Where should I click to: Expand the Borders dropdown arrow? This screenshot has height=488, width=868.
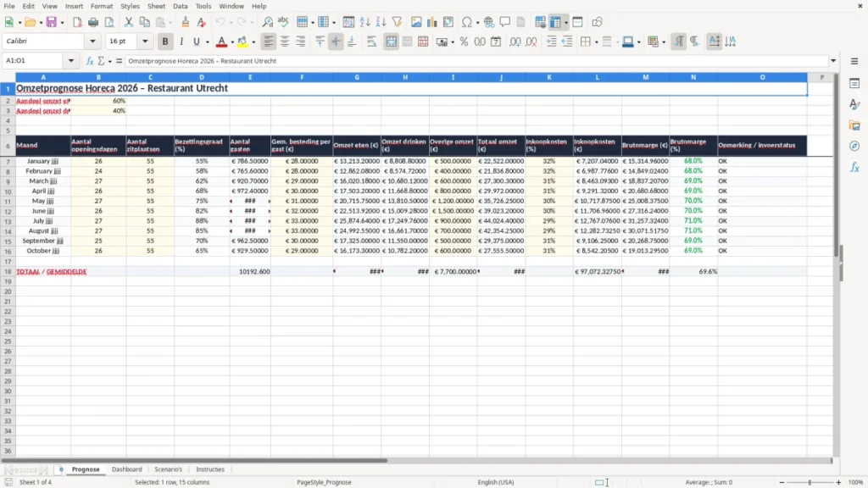596,42
